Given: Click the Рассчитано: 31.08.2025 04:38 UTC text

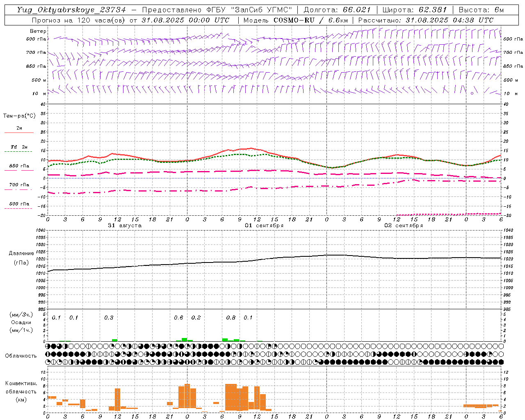Looking at the screenshot, I should click(x=426, y=20).
